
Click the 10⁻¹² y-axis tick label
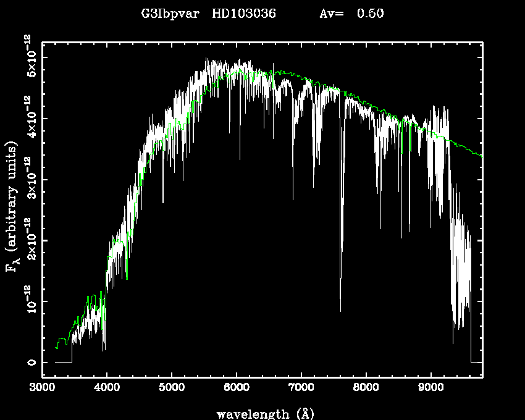click(x=29, y=301)
